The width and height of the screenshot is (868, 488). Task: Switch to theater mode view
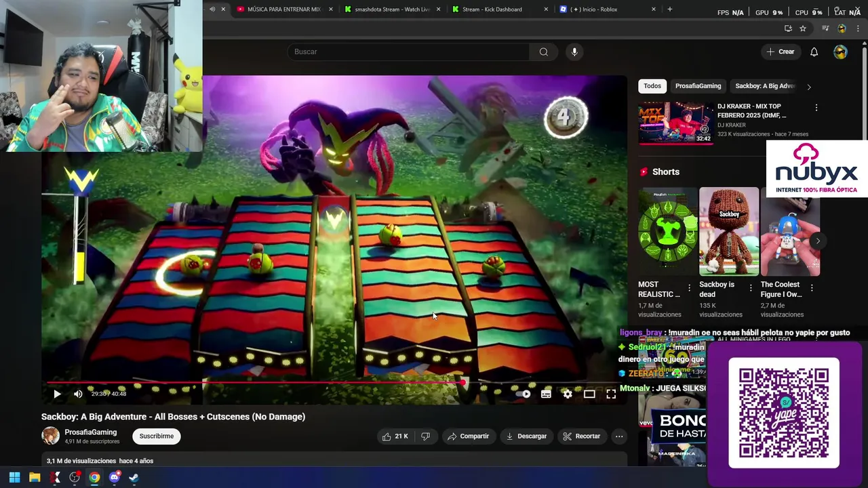[589, 394]
